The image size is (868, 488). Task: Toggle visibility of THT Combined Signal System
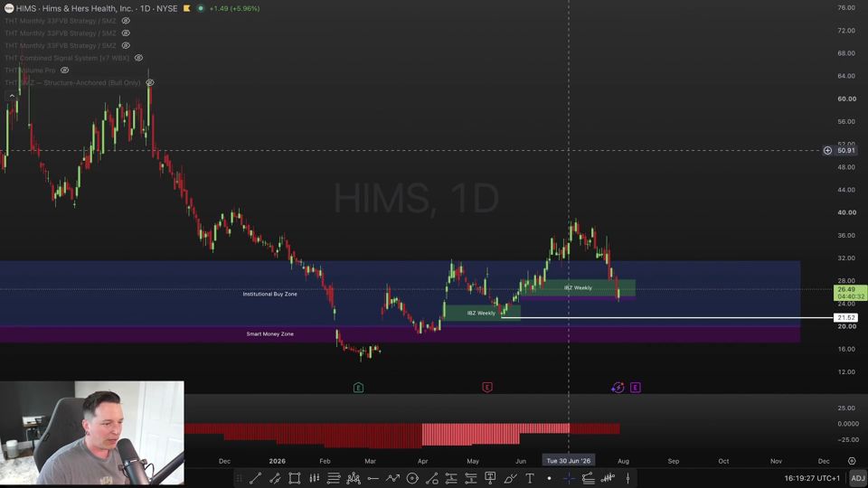pos(138,58)
